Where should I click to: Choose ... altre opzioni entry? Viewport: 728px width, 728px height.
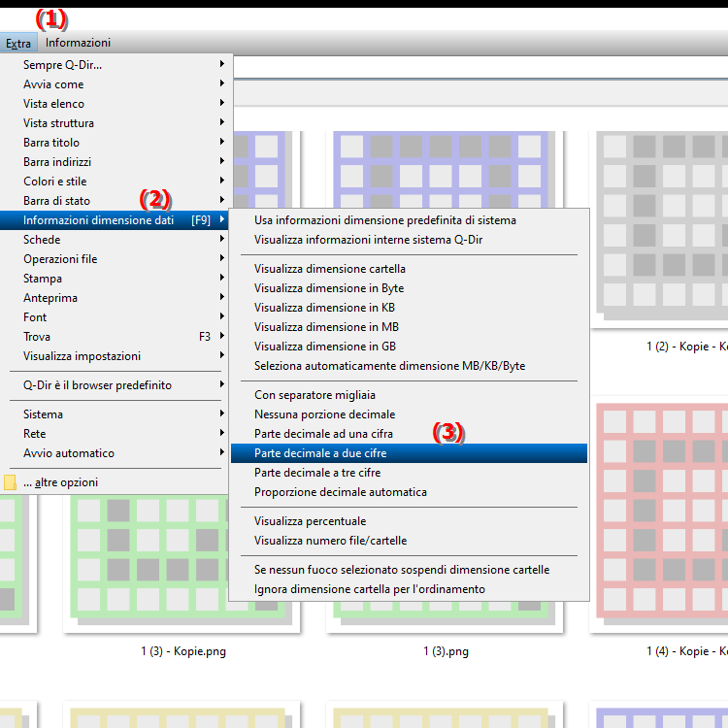point(115,482)
